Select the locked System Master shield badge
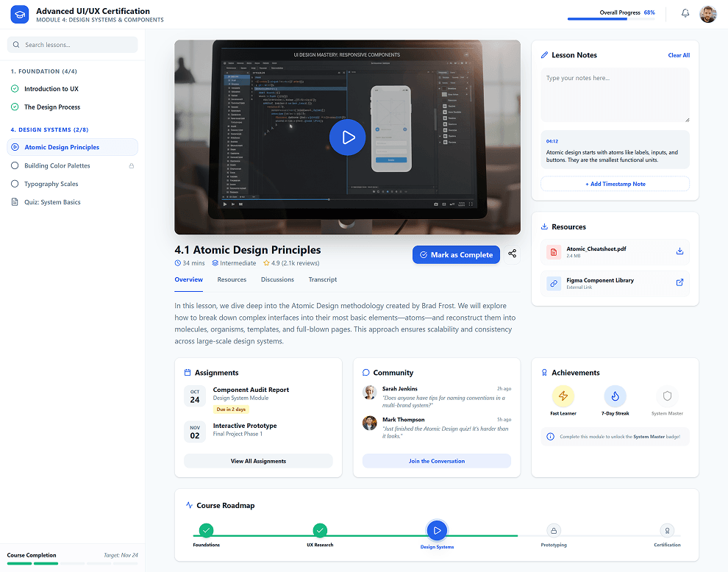Image resolution: width=728 pixels, height=572 pixels. [x=667, y=396]
